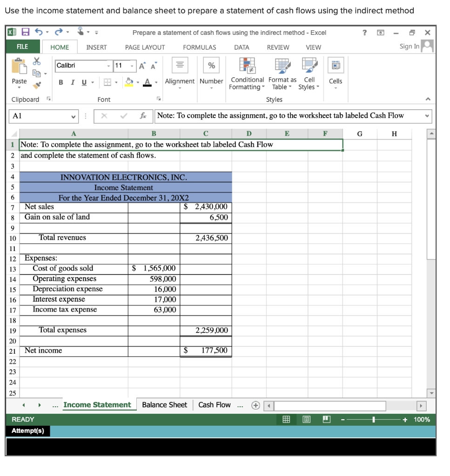Toggle bold formatting
Screen dimensions: 450x476
click(61, 82)
